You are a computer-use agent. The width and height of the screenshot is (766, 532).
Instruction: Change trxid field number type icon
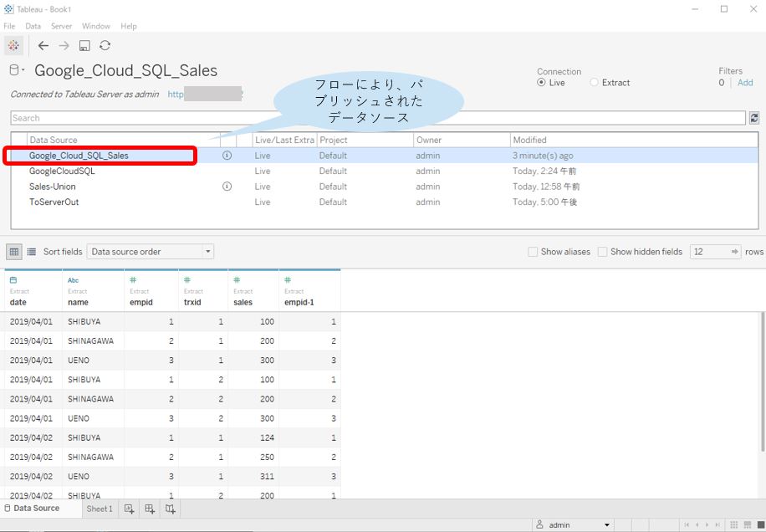187,280
